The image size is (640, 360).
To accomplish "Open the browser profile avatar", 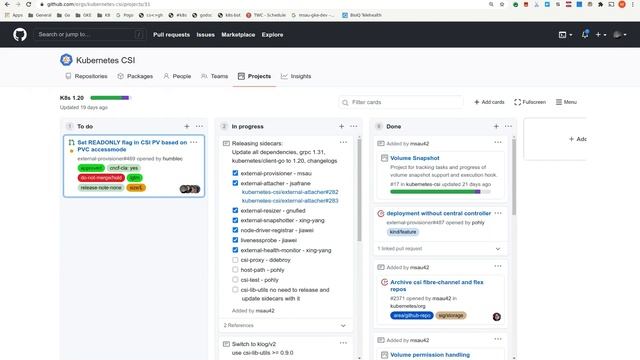I will (622, 4).
